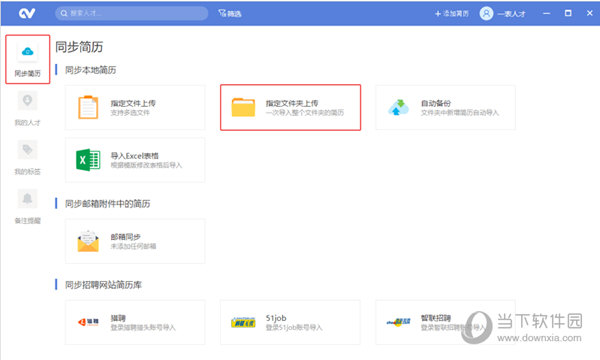Click the user avatar icon

pos(486,13)
